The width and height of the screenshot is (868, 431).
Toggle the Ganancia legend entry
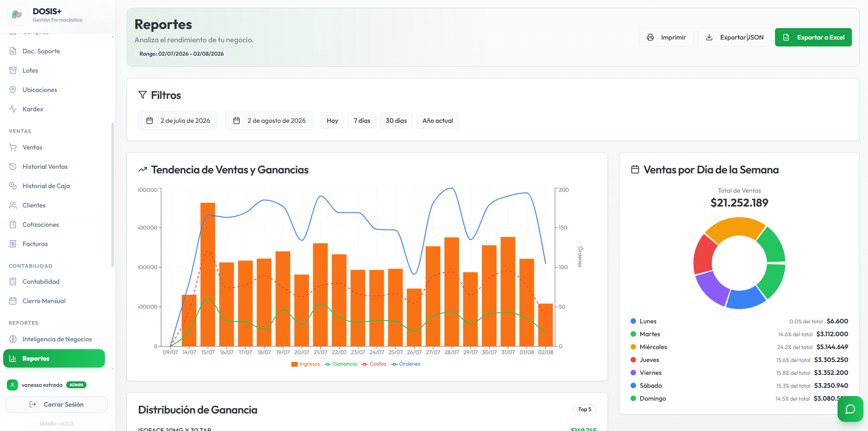pos(341,364)
